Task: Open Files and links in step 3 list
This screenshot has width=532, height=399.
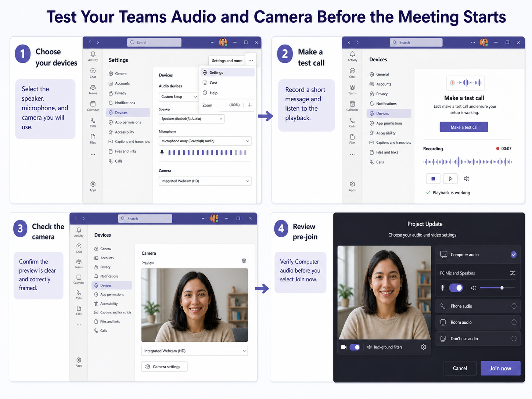Action: click(112, 321)
